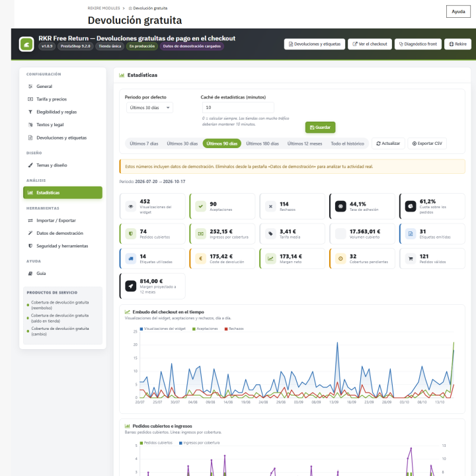Image resolution: width=476 pixels, height=476 pixels.
Task: Click Devoluciones y etiquetas header button
Action: (x=315, y=44)
